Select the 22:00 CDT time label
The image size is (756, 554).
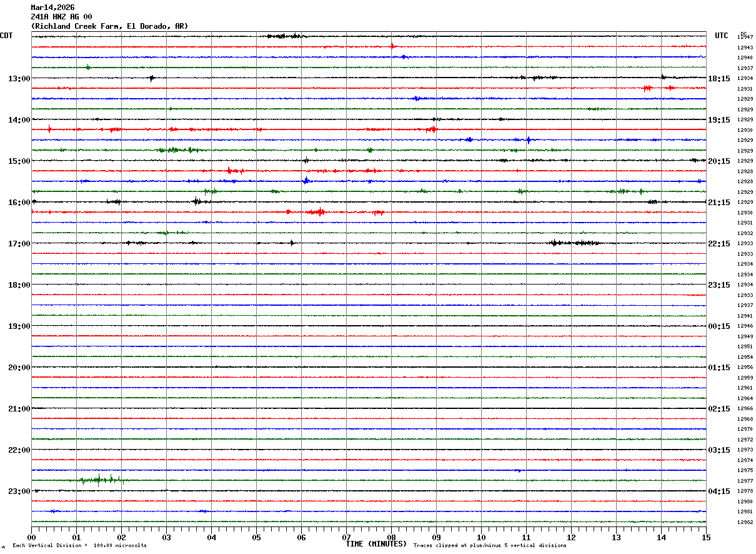(x=19, y=450)
